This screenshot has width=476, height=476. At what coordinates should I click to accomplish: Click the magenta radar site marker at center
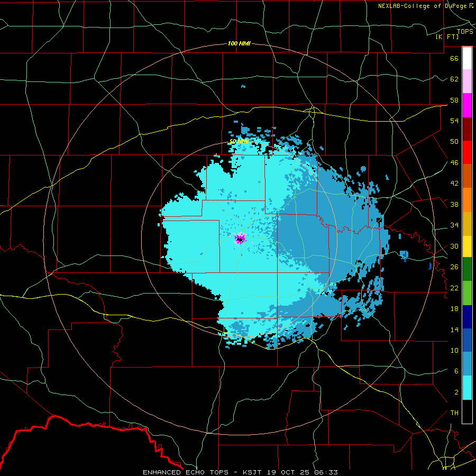click(x=240, y=239)
